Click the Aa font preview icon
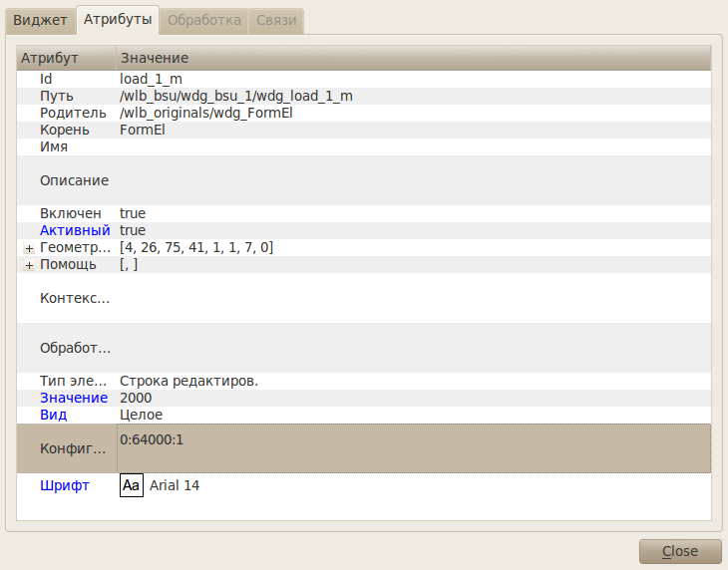 click(131, 485)
